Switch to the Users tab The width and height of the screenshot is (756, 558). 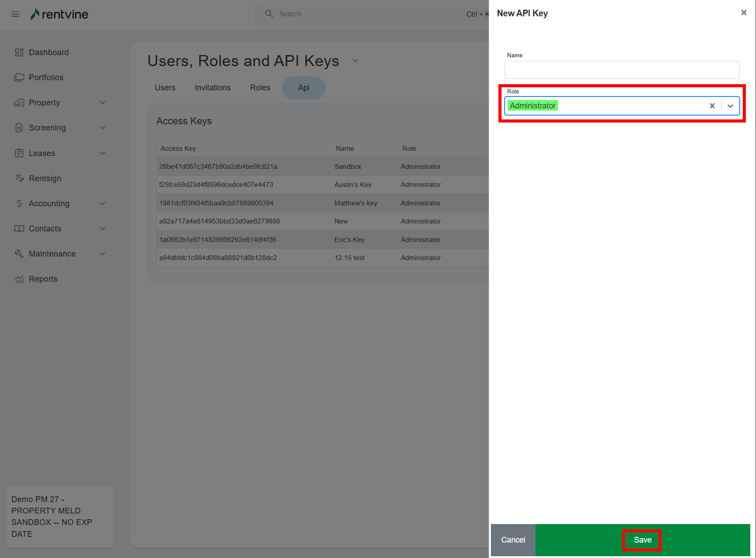[165, 88]
